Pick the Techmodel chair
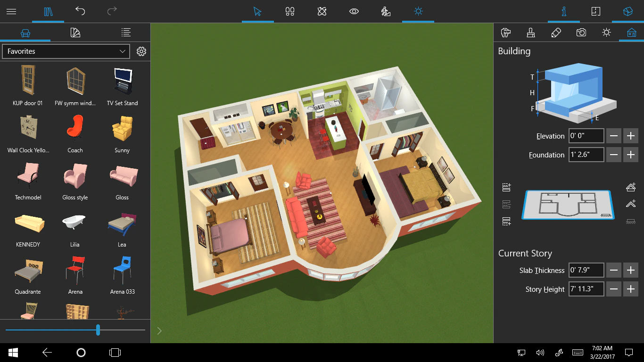This screenshot has width=644, height=362. click(x=28, y=180)
